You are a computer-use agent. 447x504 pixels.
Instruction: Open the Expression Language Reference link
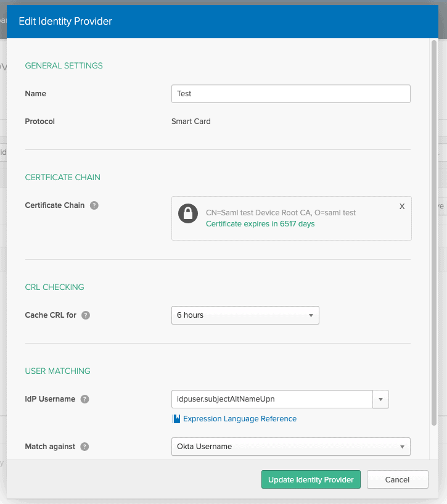[x=240, y=419]
